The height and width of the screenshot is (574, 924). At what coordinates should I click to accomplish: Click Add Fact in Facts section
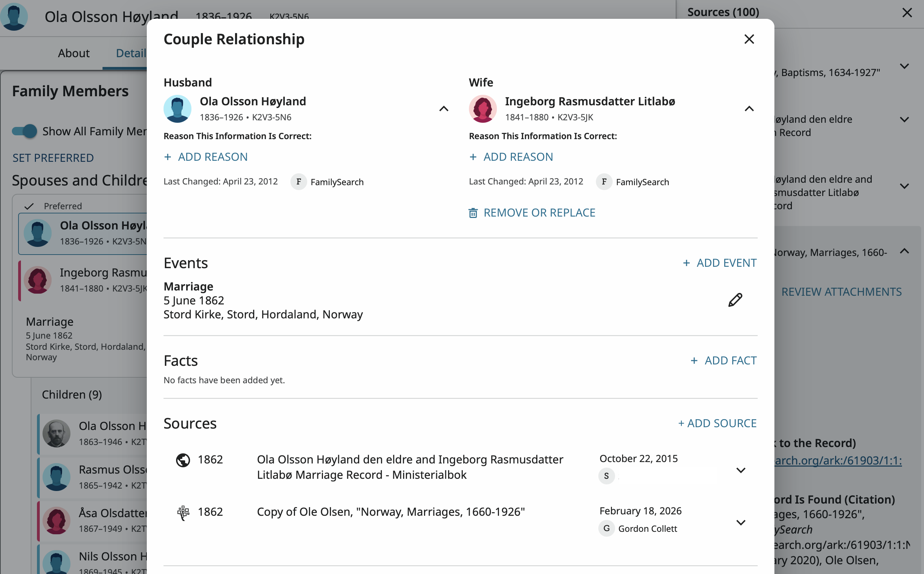[x=723, y=360]
